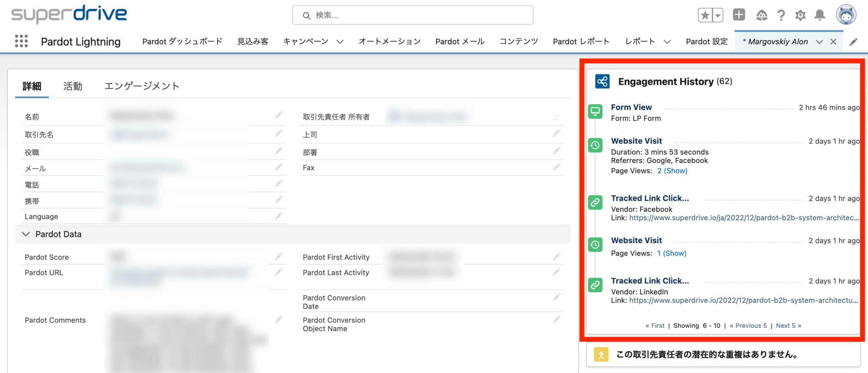Open the Facebook tracked link URL
Image resolution: width=868 pixels, height=373 pixels.
click(x=744, y=218)
